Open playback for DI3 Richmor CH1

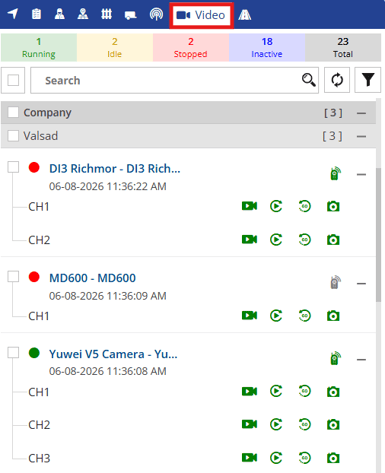pyautogui.click(x=276, y=206)
